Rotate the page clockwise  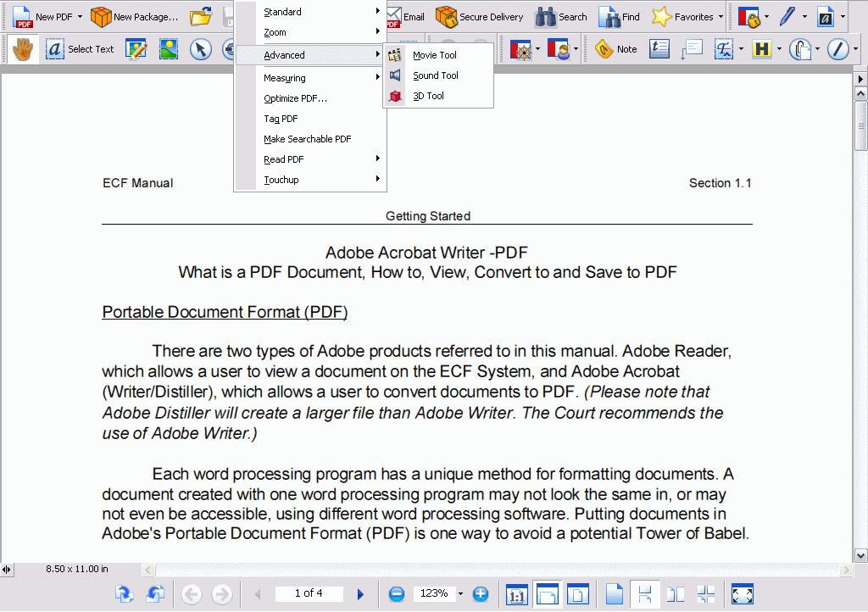pos(124,594)
